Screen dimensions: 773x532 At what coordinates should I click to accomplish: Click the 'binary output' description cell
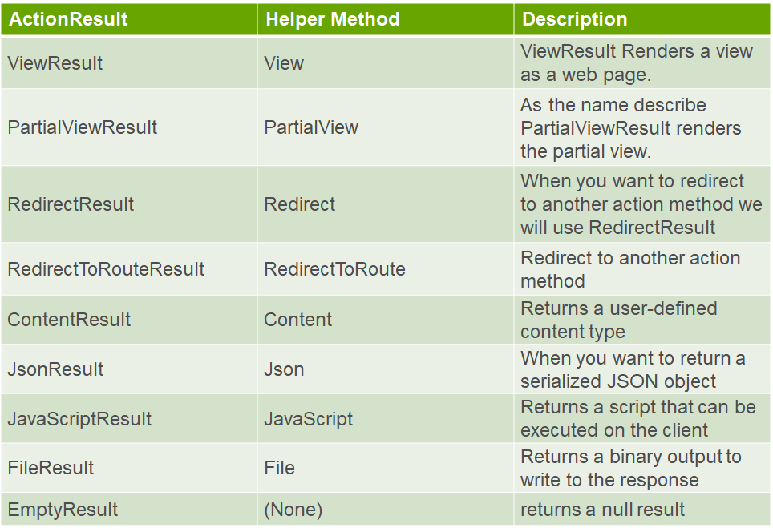click(x=641, y=467)
